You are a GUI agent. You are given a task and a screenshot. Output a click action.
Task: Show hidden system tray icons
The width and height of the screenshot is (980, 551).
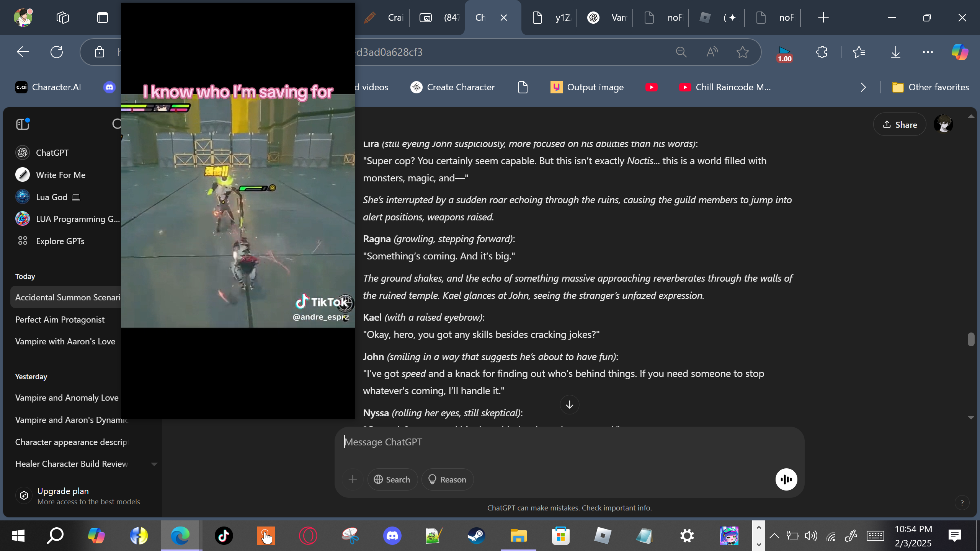pyautogui.click(x=774, y=536)
